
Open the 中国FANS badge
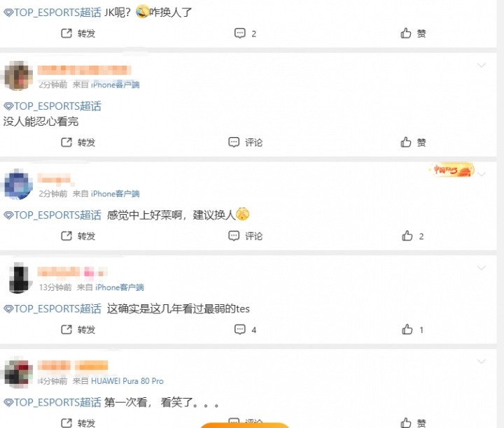(x=451, y=170)
